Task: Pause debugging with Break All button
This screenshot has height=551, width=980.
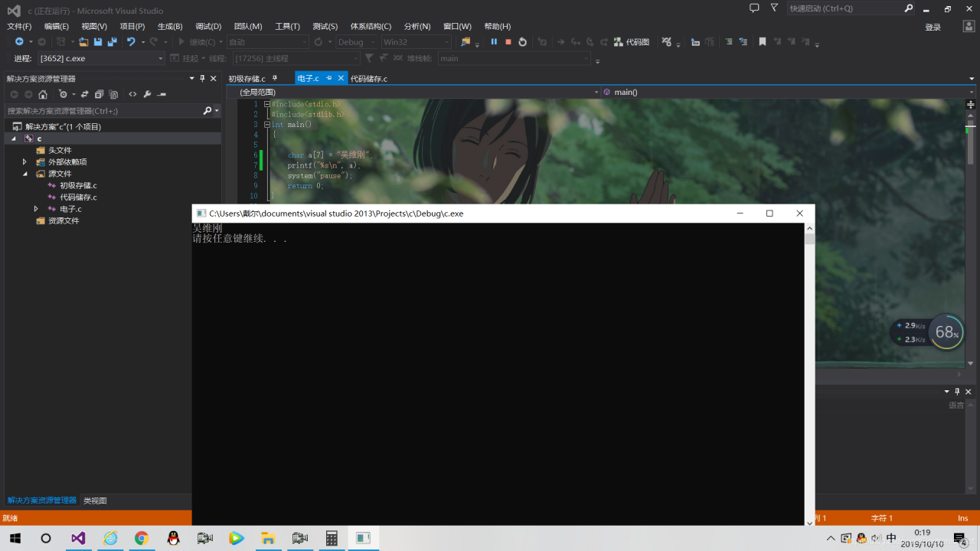Action: click(494, 42)
